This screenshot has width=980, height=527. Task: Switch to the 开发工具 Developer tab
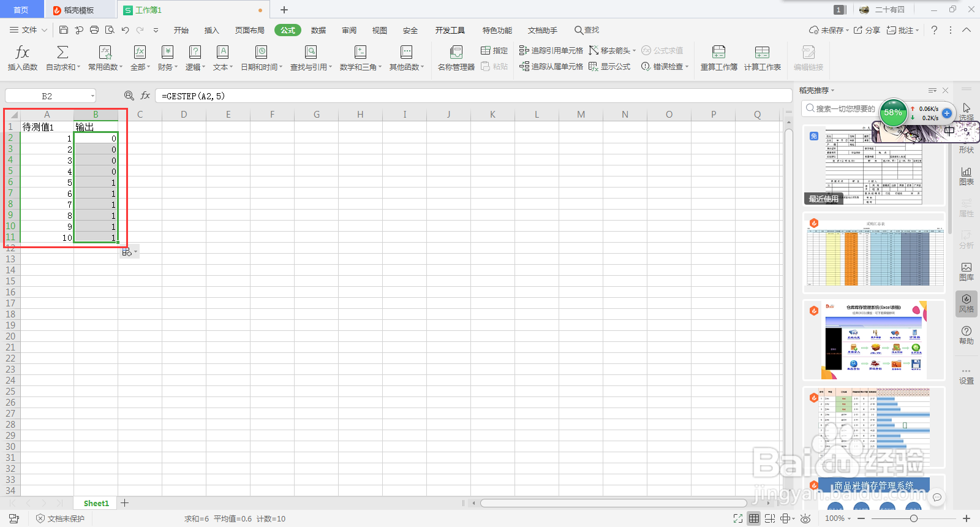pyautogui.click(x=450, y=30)
